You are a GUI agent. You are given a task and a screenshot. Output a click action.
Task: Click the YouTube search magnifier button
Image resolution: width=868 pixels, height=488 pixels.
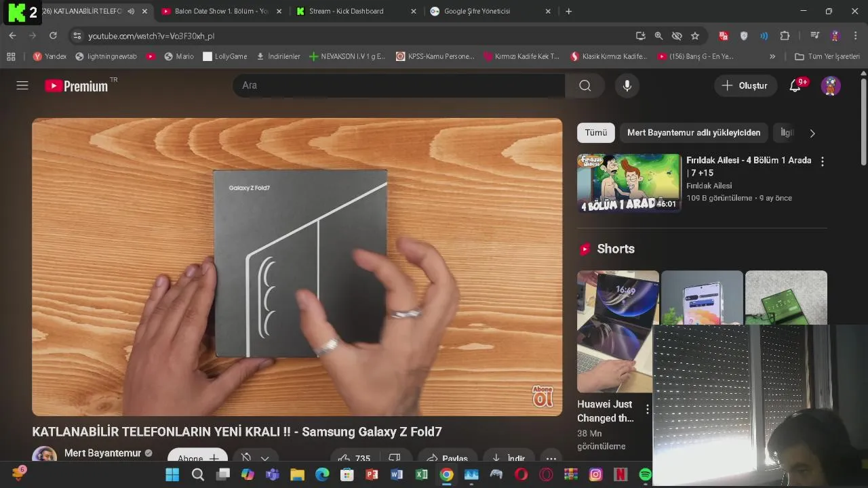[585, 85]
